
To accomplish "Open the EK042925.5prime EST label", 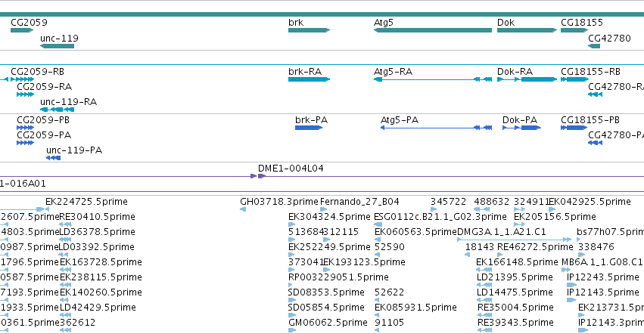I will (590, 202).
